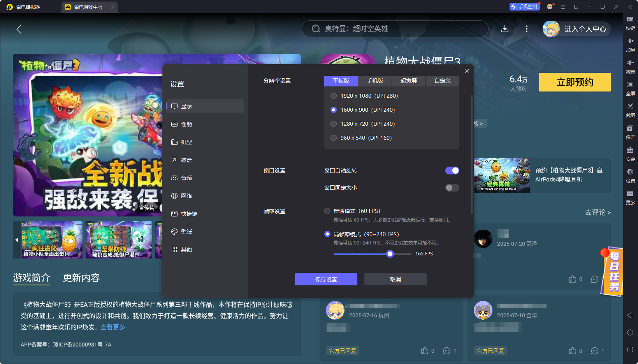Open 磁盘 settings category
Viewport: 638px width, 364px height.
(205, 160)
